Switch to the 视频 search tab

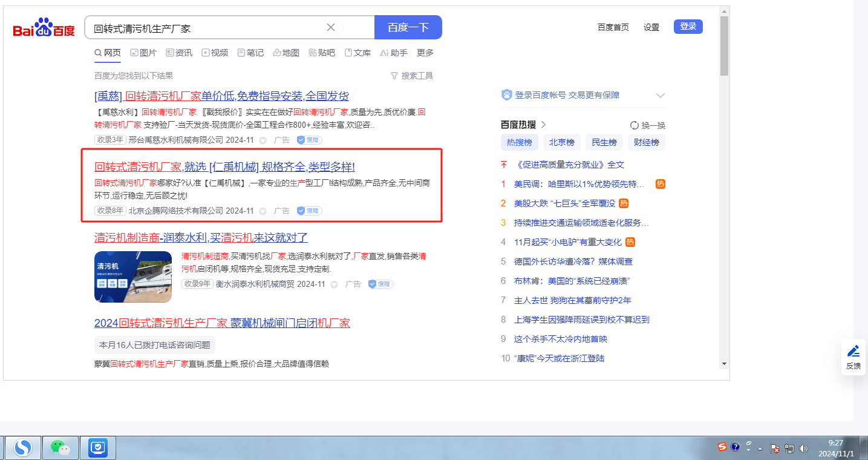[x=215, y=53]
